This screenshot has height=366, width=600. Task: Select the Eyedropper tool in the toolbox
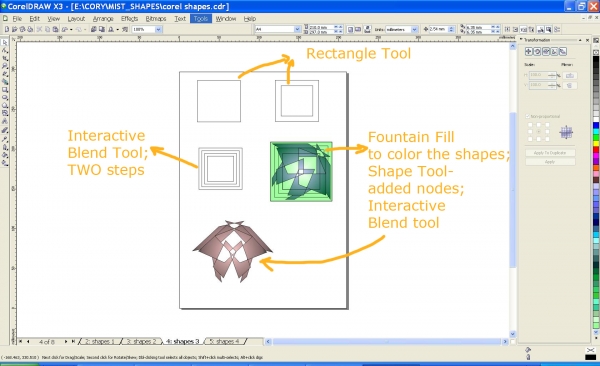pyautogui.click(x=5, y=139)
